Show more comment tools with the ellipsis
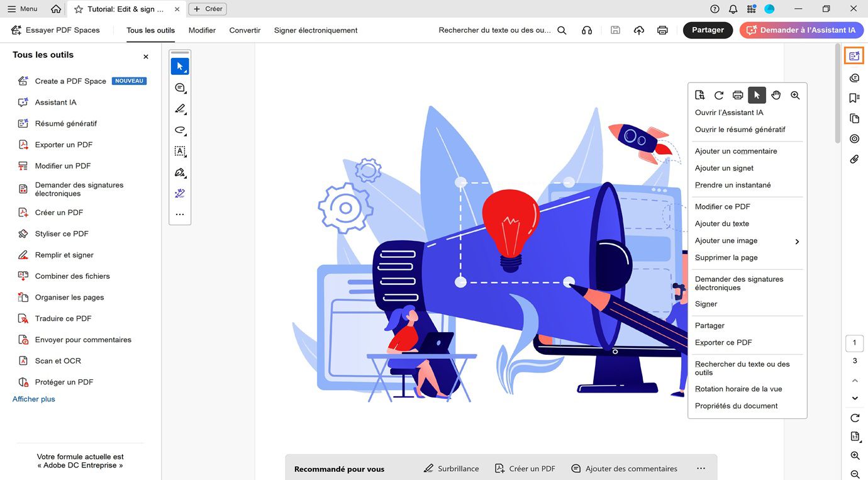Viewport: 868px width, 480px height. (x=179, y=214)
